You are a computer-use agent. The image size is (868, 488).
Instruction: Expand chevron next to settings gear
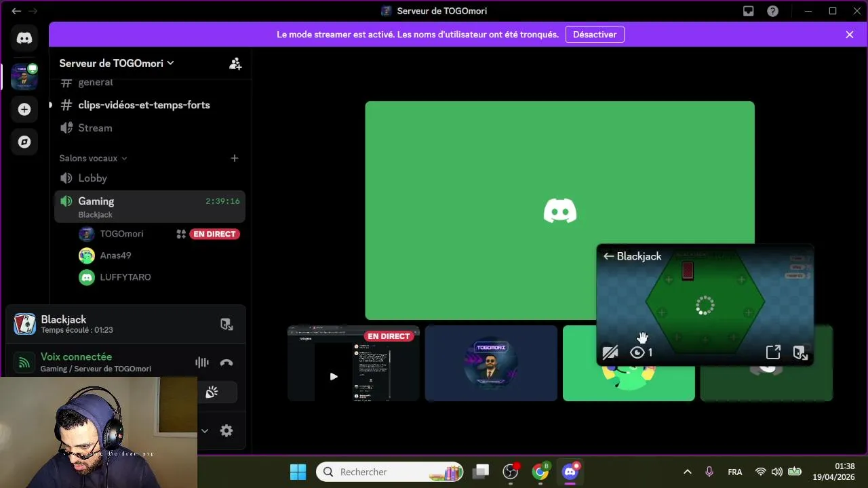204,430
